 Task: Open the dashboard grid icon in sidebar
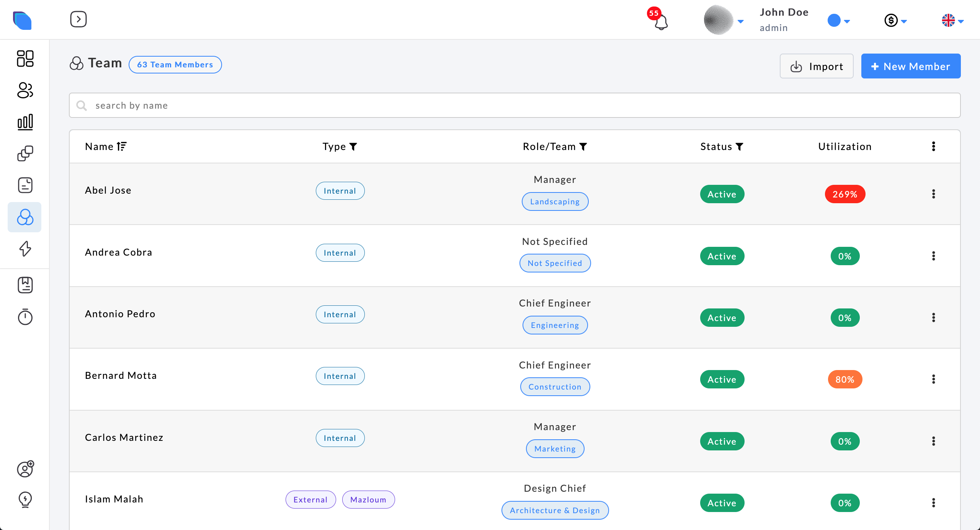pyautogui.click(x=25, y=59)
